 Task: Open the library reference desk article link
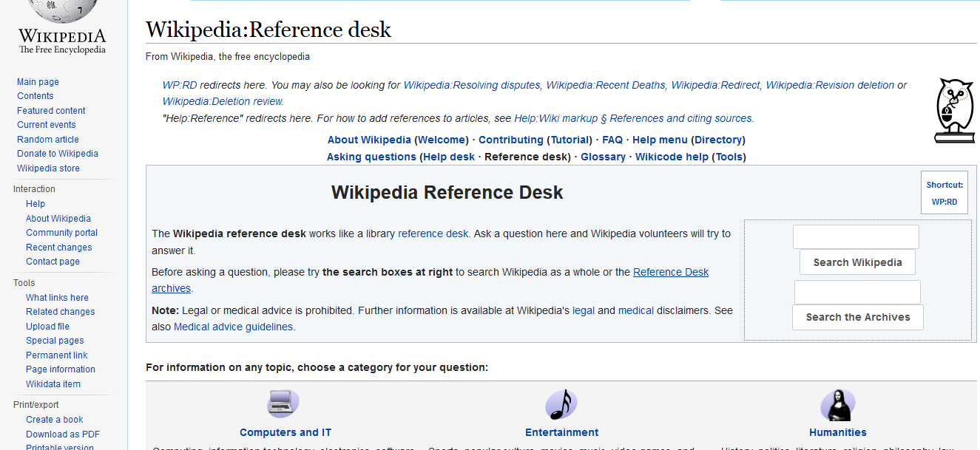tap(433, 233)
